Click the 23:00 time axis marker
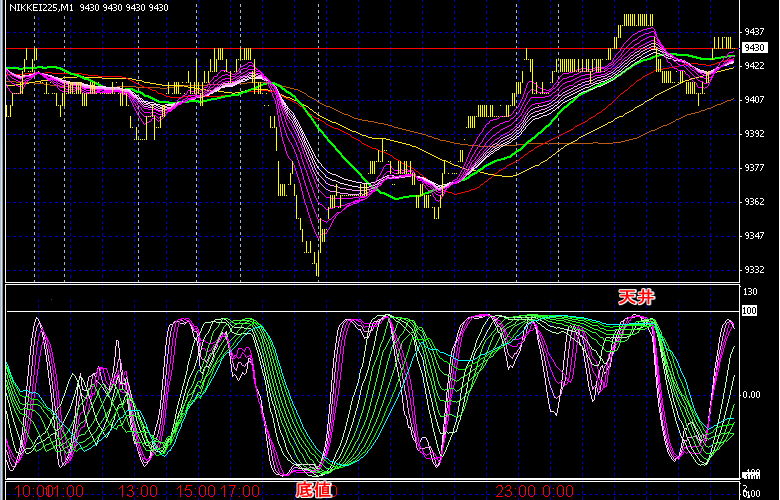This screenshot has height=500, width=780. click(515, 491)
